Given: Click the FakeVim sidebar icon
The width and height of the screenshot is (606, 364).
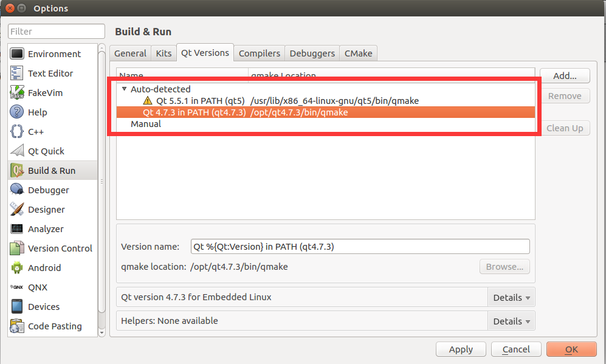Looking at the screenshot, I should point(16,92).
